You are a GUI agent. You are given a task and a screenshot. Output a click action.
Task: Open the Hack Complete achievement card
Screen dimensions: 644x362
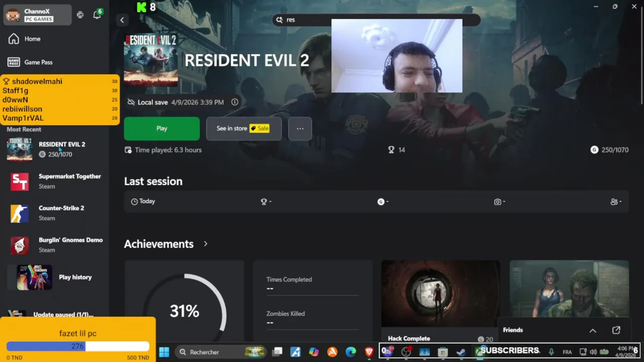click(x=440, y=302)
